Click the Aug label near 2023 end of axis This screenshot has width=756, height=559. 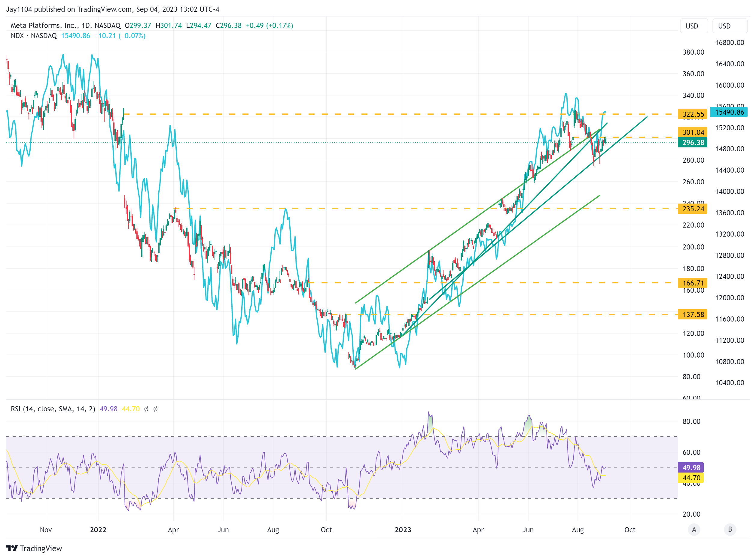[578, 530]
